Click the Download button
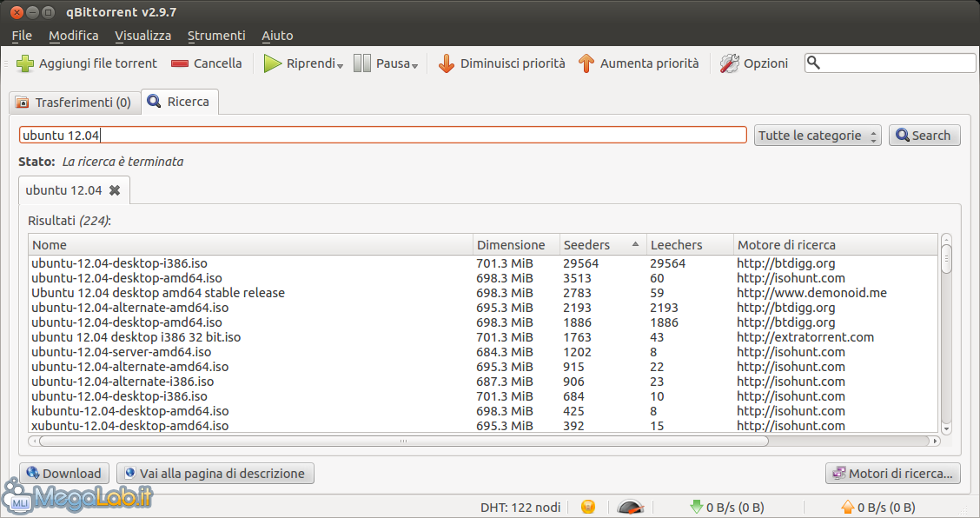The width and height of the screenshot is (980, 518). (64, 473)
